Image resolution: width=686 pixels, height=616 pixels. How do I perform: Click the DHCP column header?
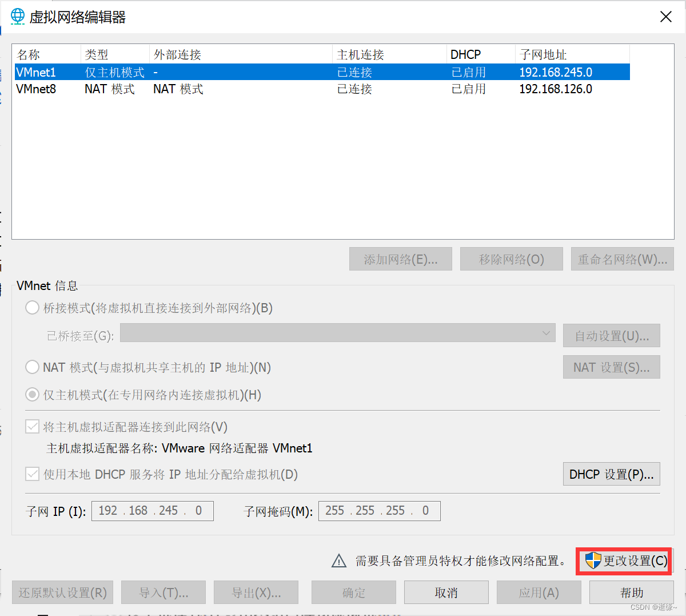coord(481,54)
